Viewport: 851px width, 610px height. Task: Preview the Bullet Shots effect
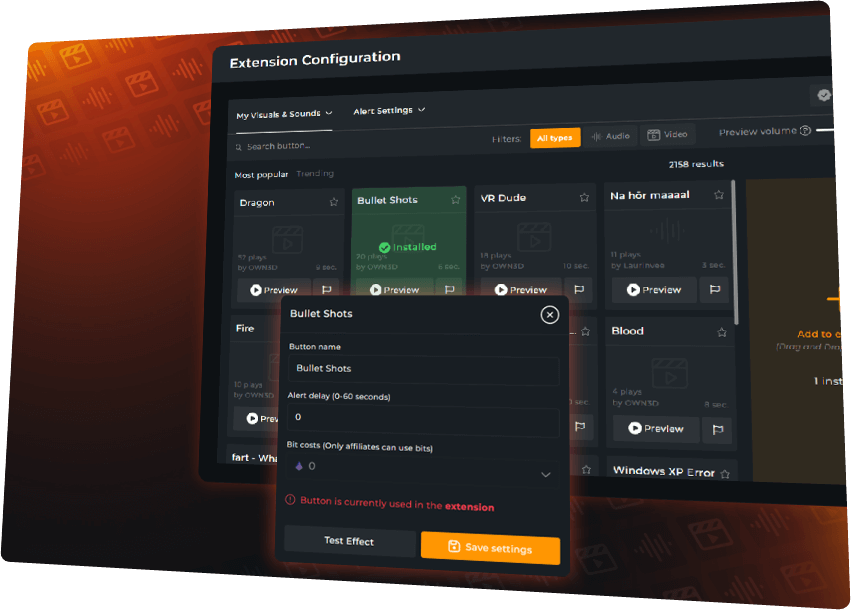coord(395,290)
